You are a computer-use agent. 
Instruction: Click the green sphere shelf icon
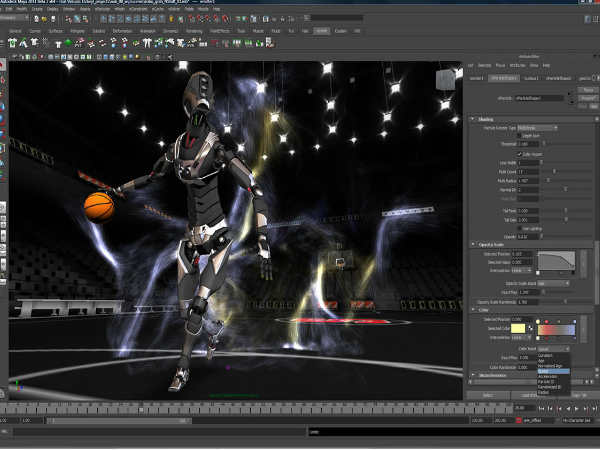68,43
